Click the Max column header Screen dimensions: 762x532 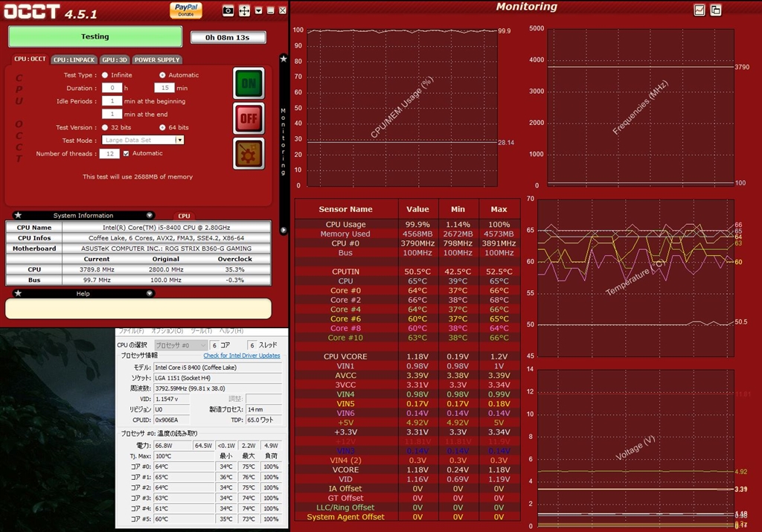pyautogui.click(x=499, y=209)
